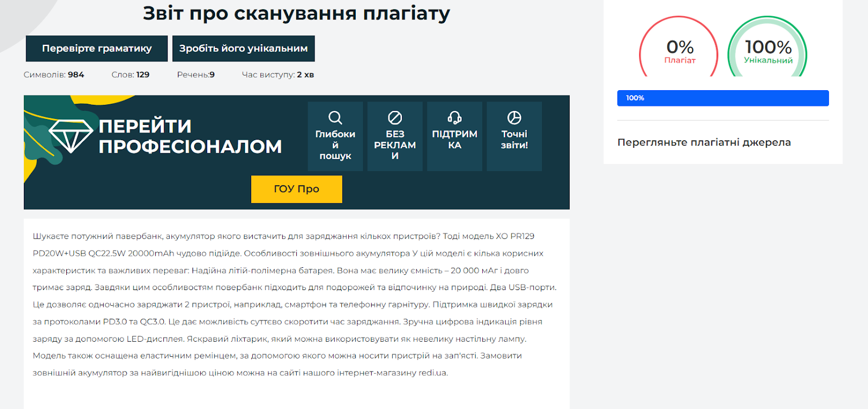Click the deep search magnifier icon
This screenshot has width=868, height=409.
(335, 118)
